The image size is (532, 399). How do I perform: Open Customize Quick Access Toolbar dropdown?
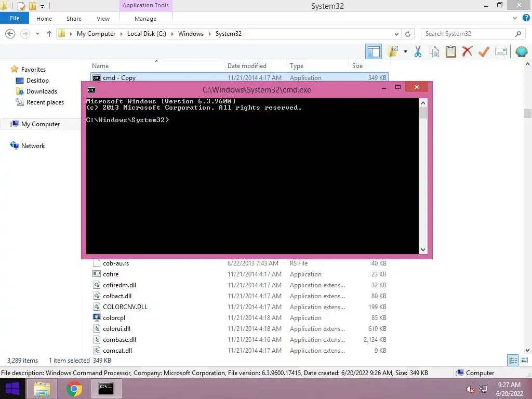pos(42,6)
